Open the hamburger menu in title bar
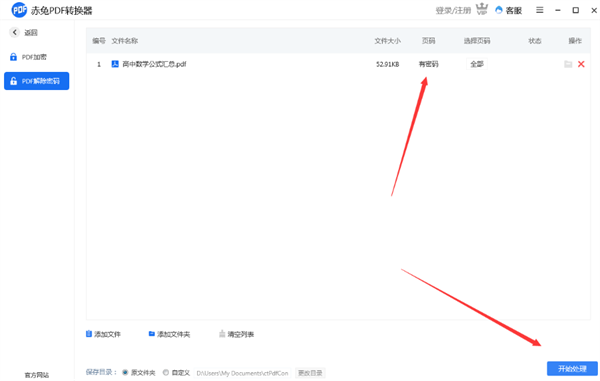The image size is (600, 381). [x=540, y=10]
